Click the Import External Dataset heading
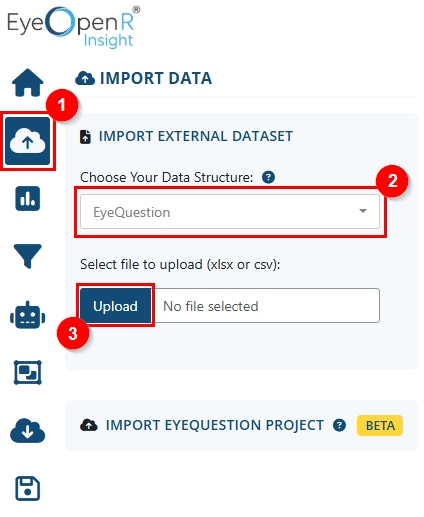This screenshot has width=424, height=517. pos(196,136)
